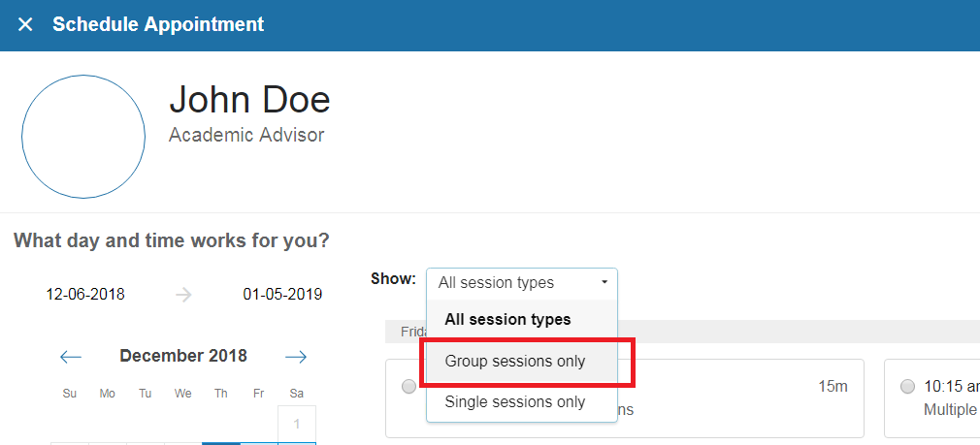Open the Show session types combo box
The image size is (980, 445).
pyautogui.click(x=521, y=283)
